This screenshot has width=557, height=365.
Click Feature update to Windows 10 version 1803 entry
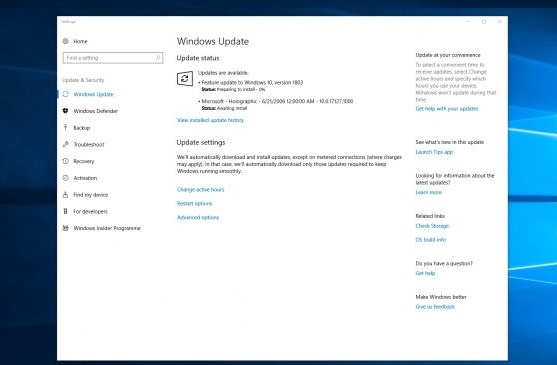point(252,82)
